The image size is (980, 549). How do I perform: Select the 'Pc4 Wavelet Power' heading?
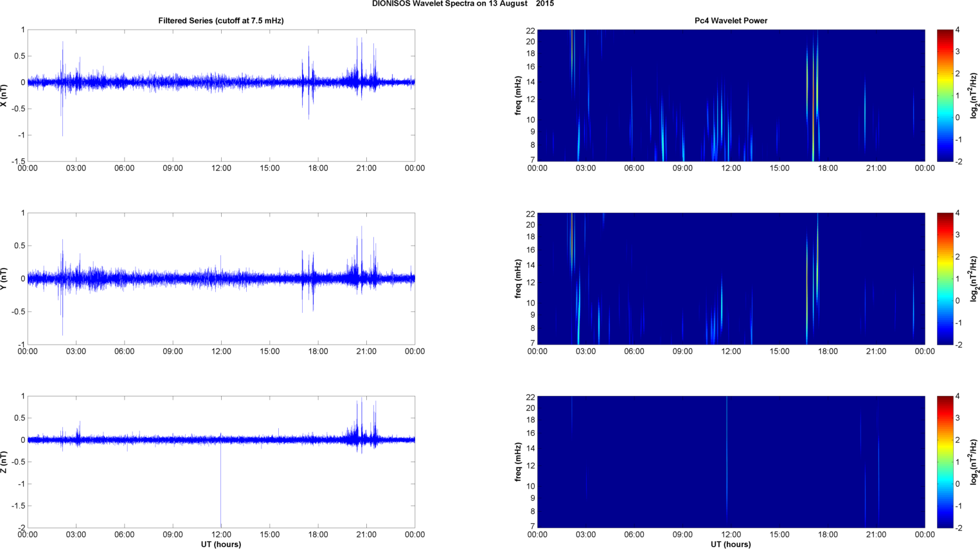[x=731, y=21]
